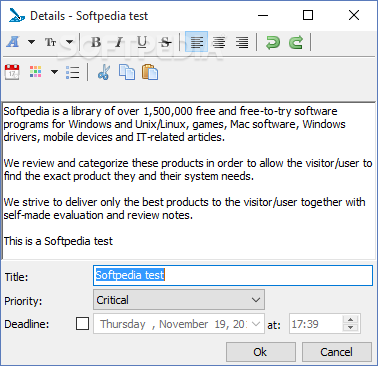Maximize the Details window
The width and height of the screenshot is (378, 366).
tap(308, 15)
